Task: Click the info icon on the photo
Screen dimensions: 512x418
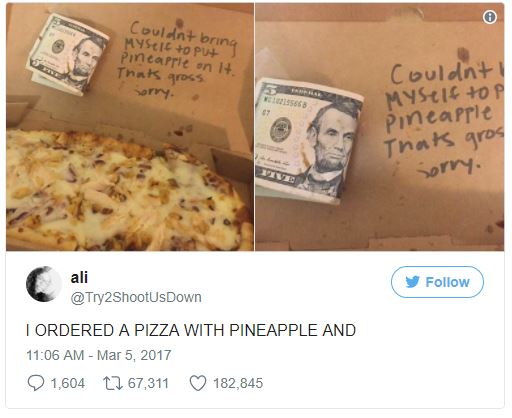Action: pyautogui.click(x=489, y=17)
